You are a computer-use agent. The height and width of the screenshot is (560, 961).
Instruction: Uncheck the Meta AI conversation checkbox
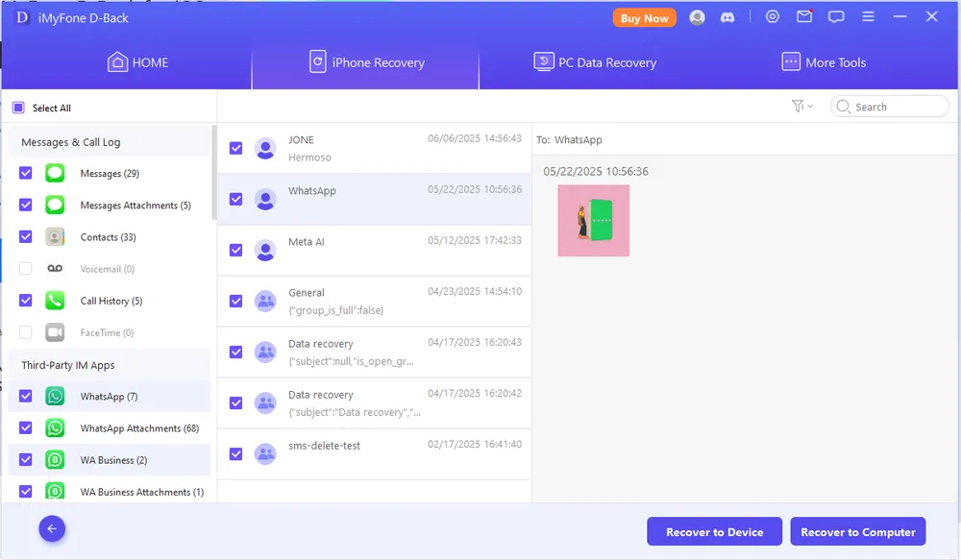point(236,250)
